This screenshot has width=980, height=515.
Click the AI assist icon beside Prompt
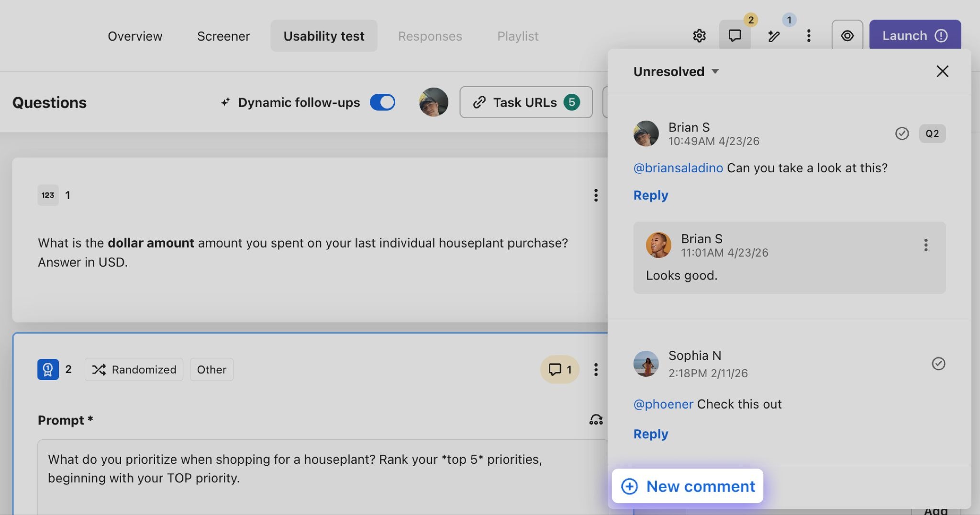click(x=596, y=420)
